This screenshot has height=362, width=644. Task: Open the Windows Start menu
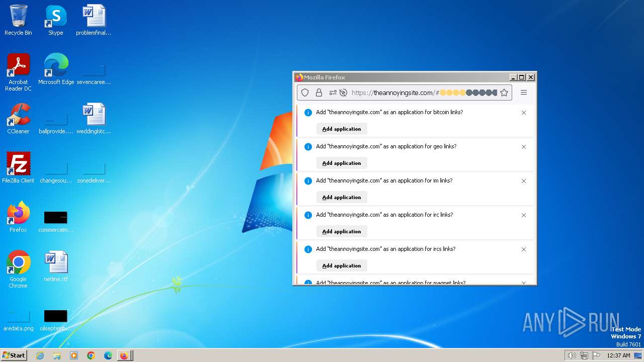coord(14,355)
